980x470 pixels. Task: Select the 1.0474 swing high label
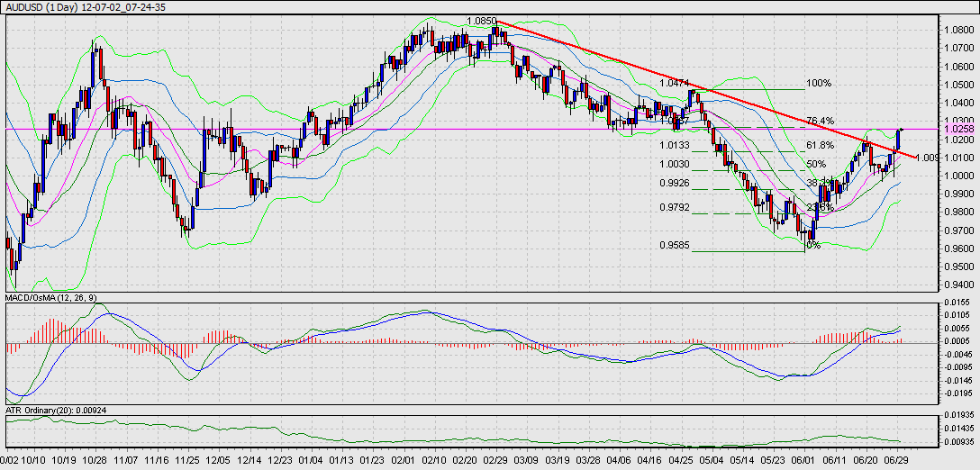(675, 83)
